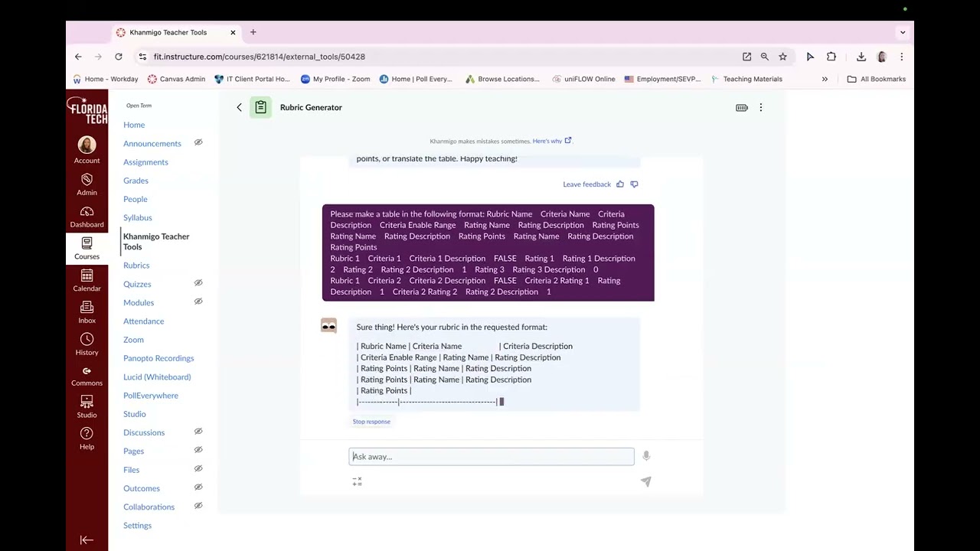Image resolution: width=980 pixels, height=551 pixels.
Task: Toggle visibility eye next to Discussions
Action: click(198, 432)
